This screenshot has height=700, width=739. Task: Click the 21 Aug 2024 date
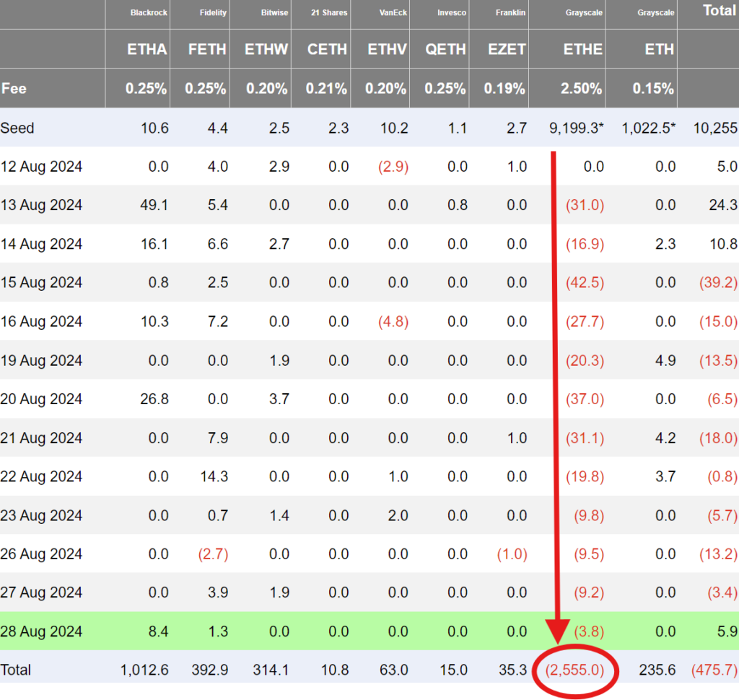[x=41, y=438]
